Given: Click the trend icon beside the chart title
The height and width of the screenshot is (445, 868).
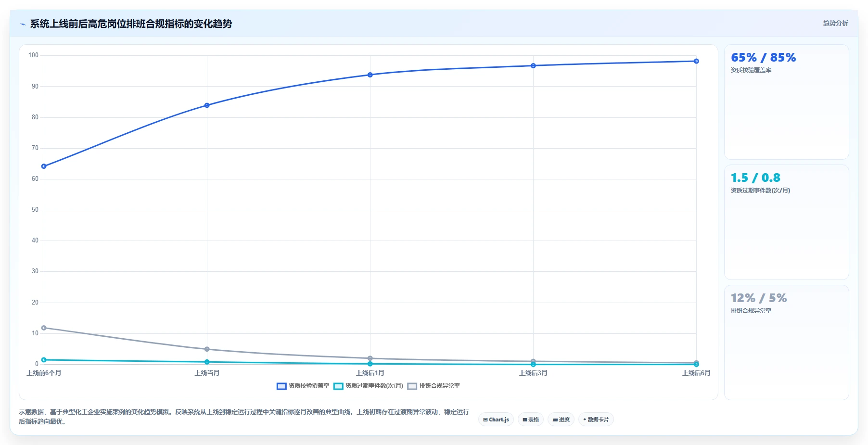Looking at the screenshot, I should point(23,24).
